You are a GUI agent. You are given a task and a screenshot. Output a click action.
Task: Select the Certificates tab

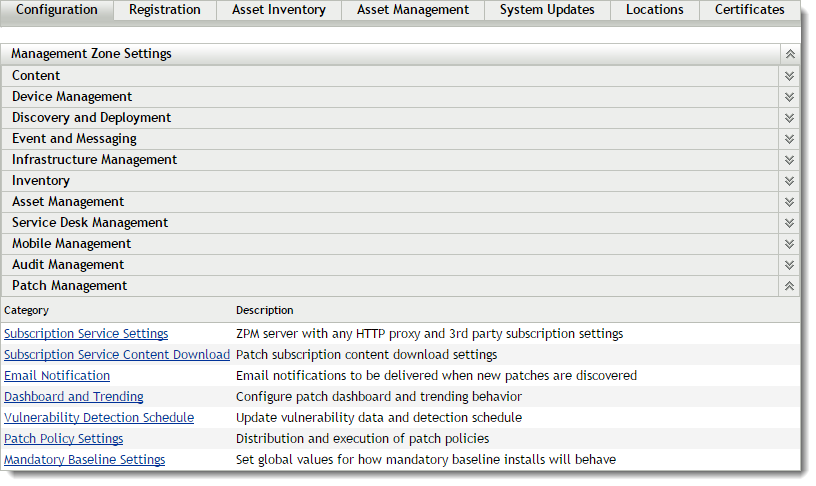[x=749, y=10]
